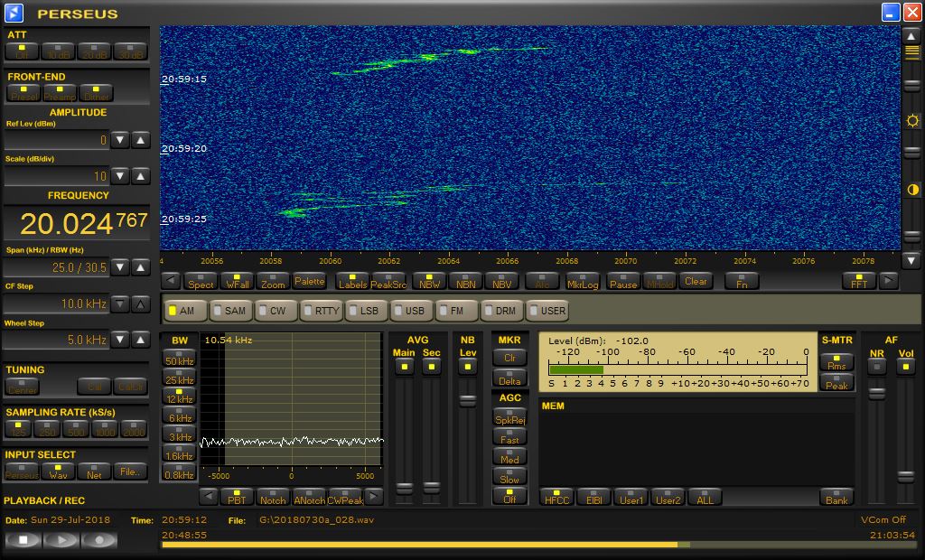Decrease the Scale dB/div value
Image resolution: width=925 pixels, height=560 pixels.
pyautogui.click(x=120, y=176)
